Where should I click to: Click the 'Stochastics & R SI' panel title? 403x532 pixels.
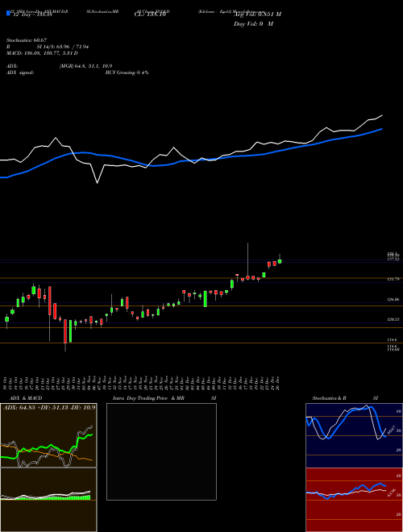click(x=345, y=398)
